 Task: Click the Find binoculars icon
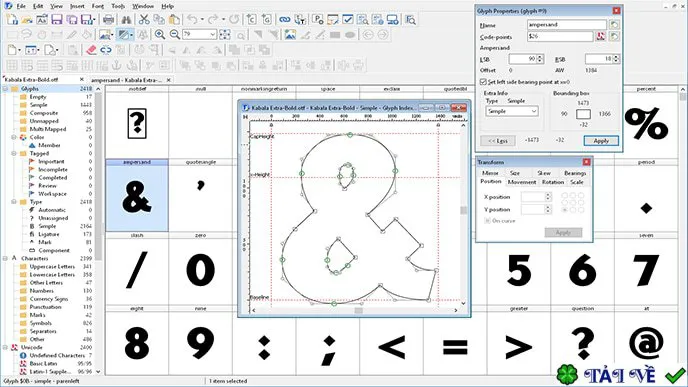pyautogui.click(x=126, y=20)
